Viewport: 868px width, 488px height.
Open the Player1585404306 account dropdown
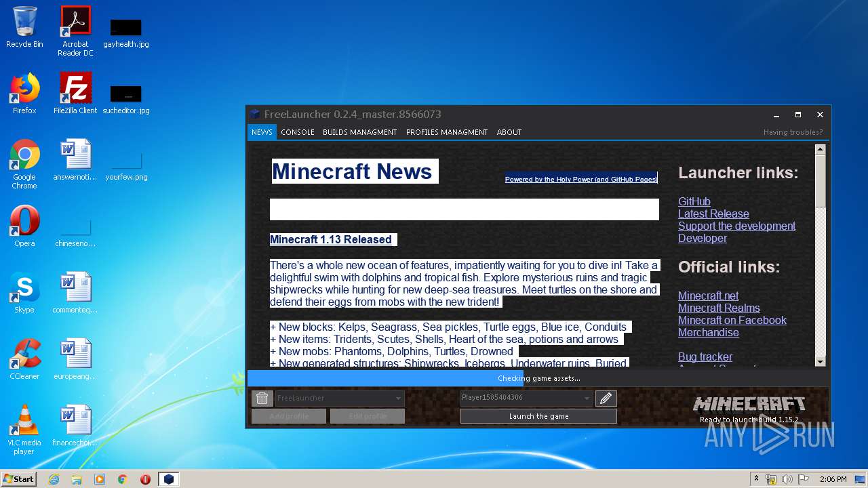click(x=527, y=398)
